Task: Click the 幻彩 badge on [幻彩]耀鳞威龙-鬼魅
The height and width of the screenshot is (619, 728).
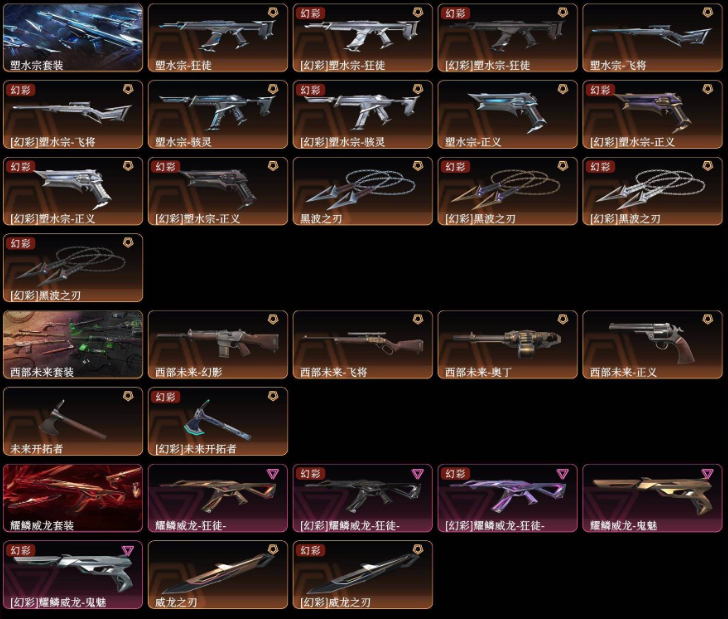Action: (20, 550)
